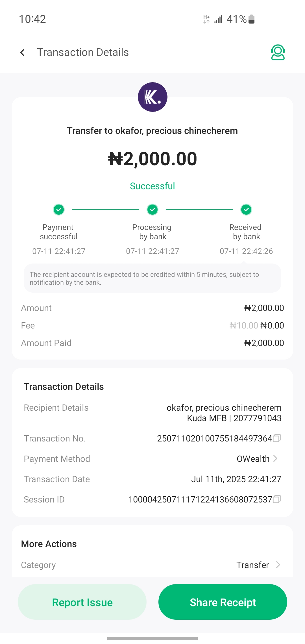The image size is (305, 644).
Task: Tap the Processing by bank checkmark
Action: (x=152, y=210)
